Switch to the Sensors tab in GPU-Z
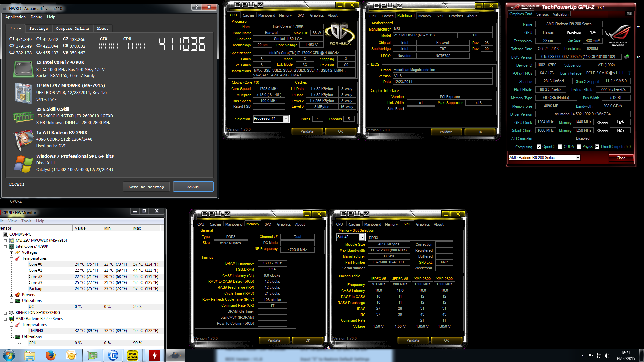This screenshot has height=362, width=644. [x=542, y=14]
